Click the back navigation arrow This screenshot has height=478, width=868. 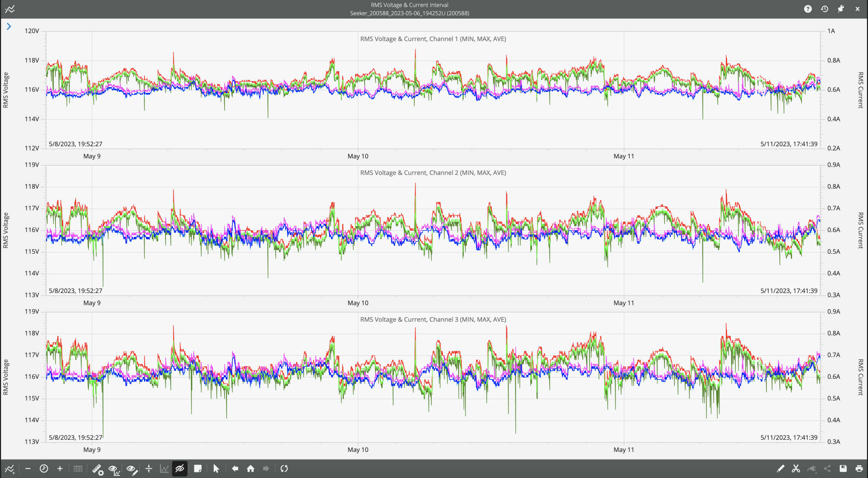(x=234, y=469)
